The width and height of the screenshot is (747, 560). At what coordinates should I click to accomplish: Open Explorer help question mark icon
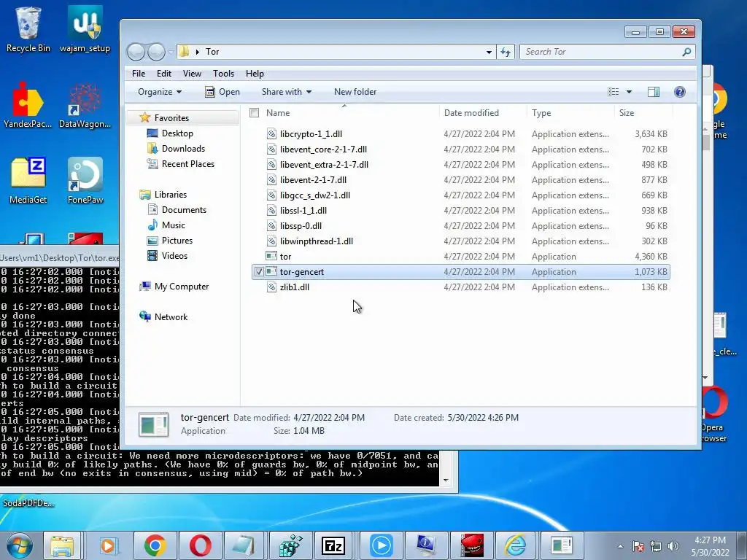tap(680, 92)
